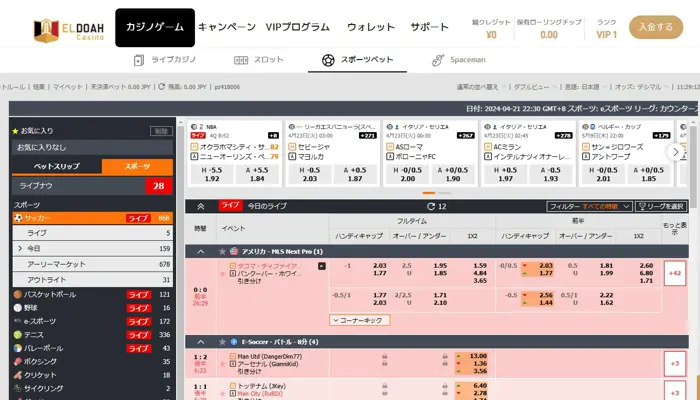Select the 1.92 odds on NBA card
Screen dimensions: 700x400
[x=212, y=178]
